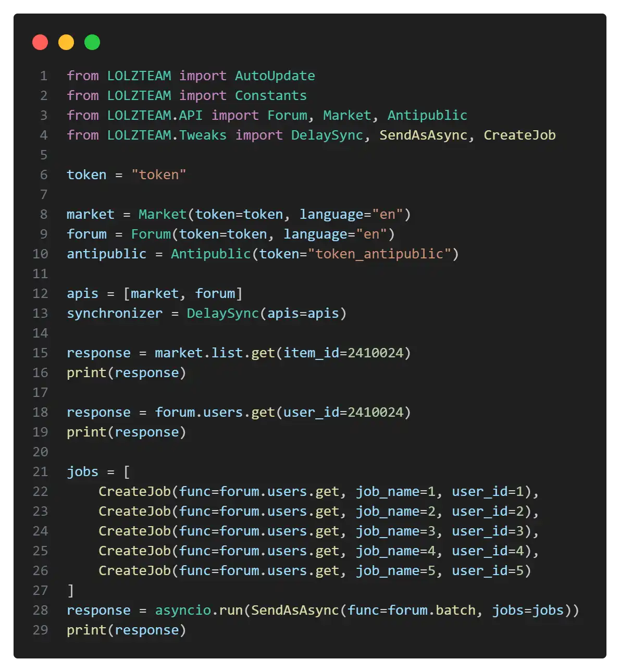Click "print(response)" on line 19
The image size is (620, 672).
(127, 432)
